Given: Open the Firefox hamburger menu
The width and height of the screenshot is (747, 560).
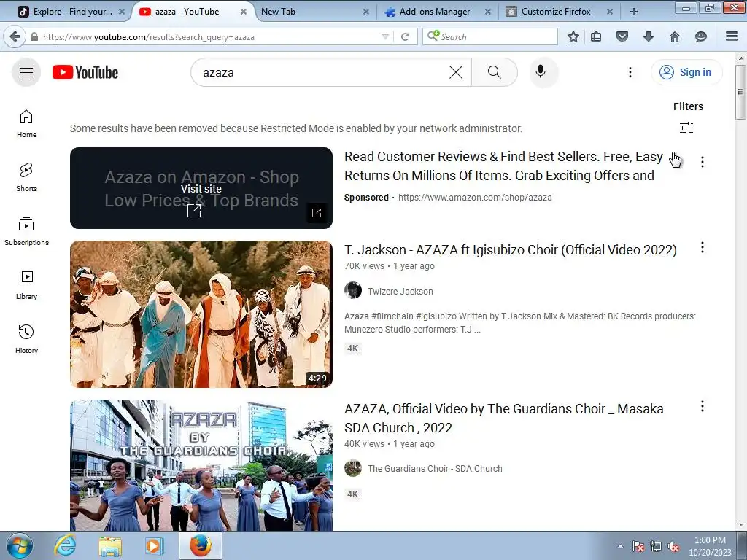Looking at the screenshot, I should click(732, 36).
